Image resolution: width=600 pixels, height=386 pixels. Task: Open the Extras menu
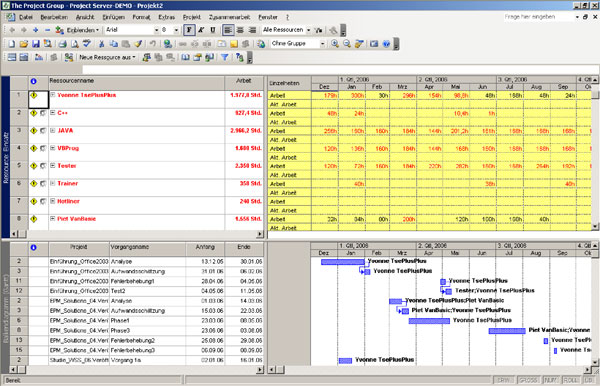click(166, 17)
